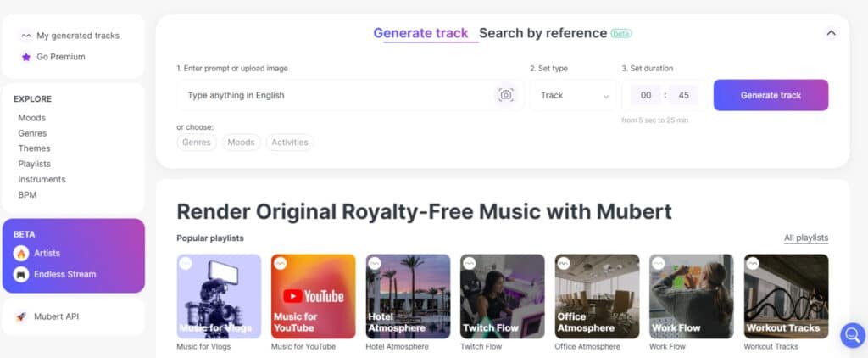Switch to Generate track tab
The height and width of the screenshot is (358, 868).
pyautogui.click(x=420, y=33)
